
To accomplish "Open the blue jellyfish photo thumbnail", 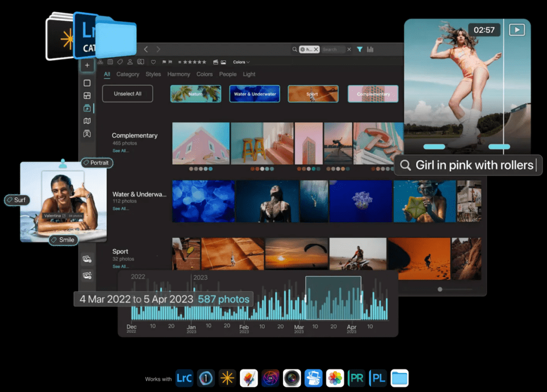I will (203, 201).
